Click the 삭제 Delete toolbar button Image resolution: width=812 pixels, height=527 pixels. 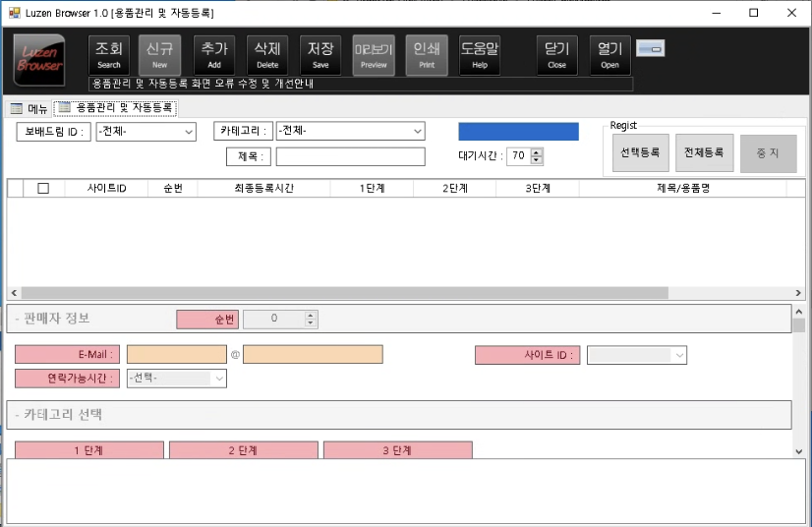[x=267, y=55]
